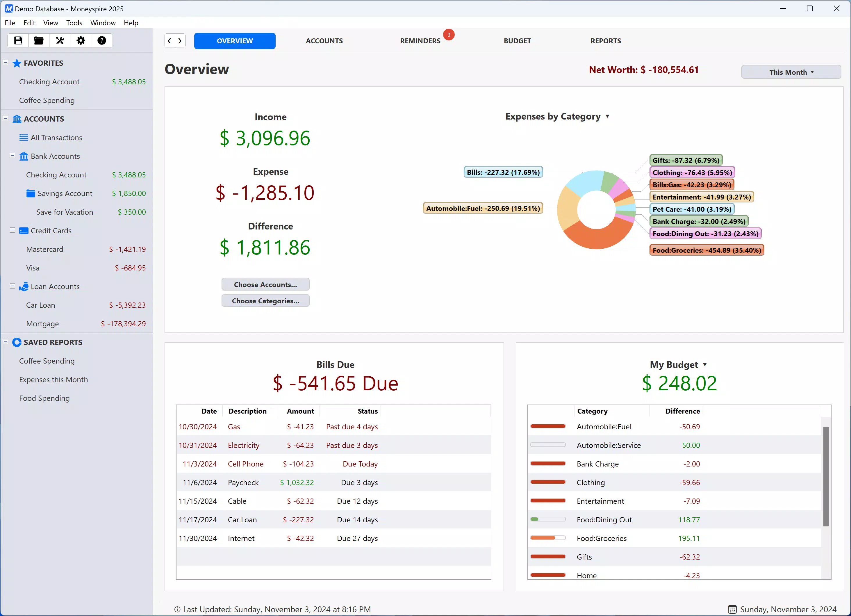
Task: Click the Open folder toolbar icon
Action: 39,40
